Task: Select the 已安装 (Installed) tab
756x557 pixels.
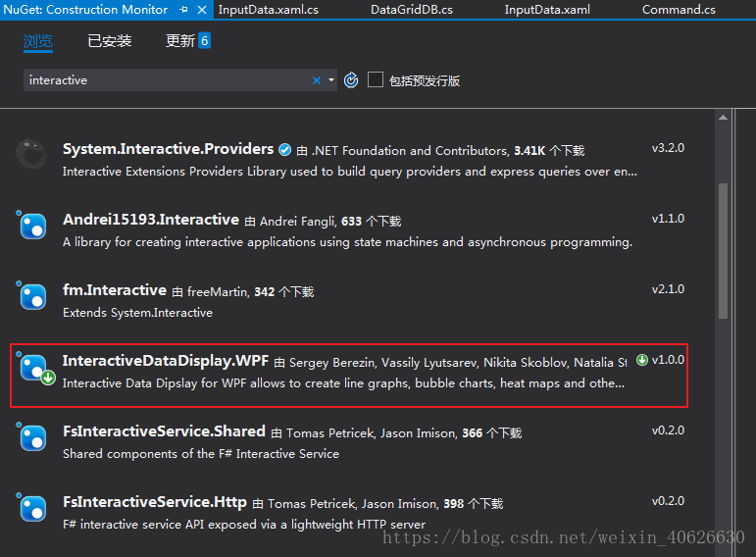Action: [110, 41]
